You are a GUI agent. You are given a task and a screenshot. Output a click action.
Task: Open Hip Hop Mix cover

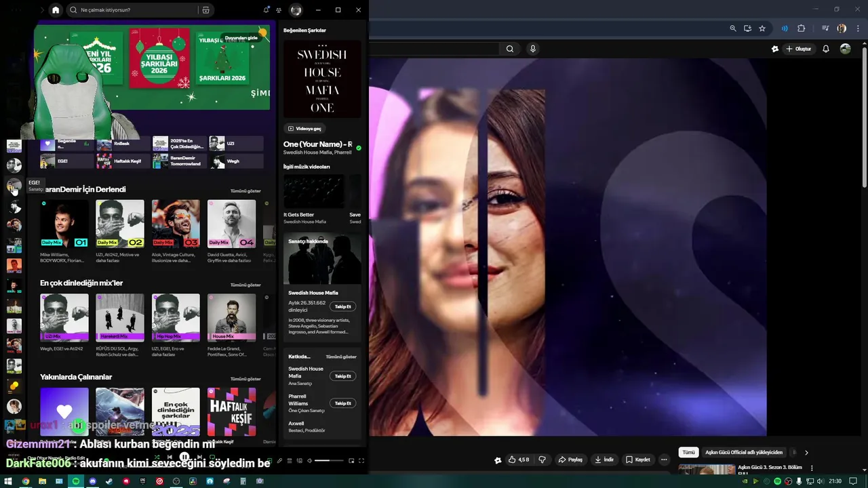coord(176,317)
